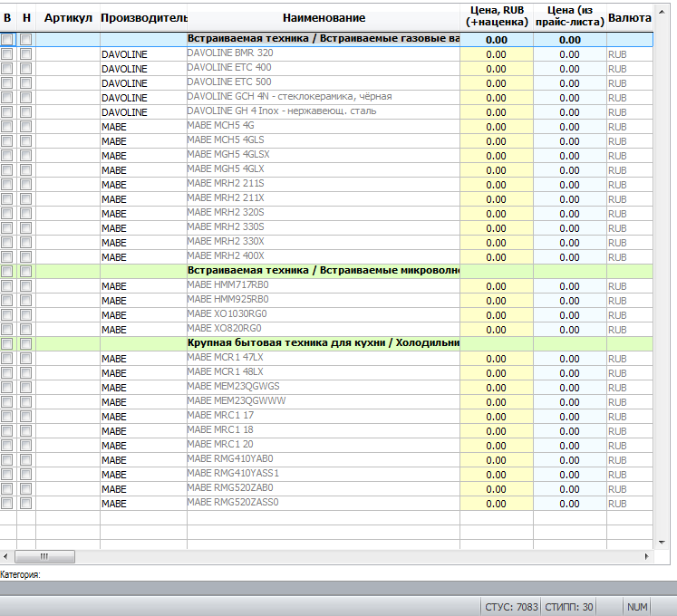
Task: Click the Артикул column header
Action: click(x=68, y=18)
